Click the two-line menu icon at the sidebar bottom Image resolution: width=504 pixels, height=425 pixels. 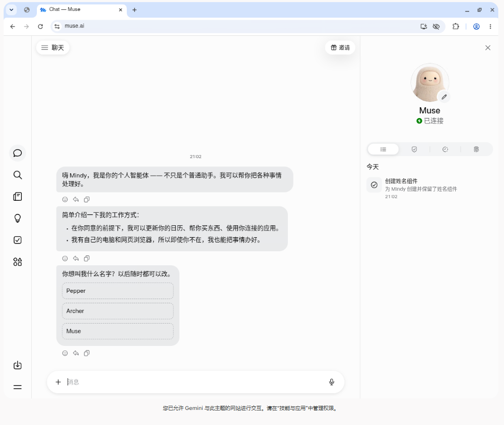click(17, 387)
